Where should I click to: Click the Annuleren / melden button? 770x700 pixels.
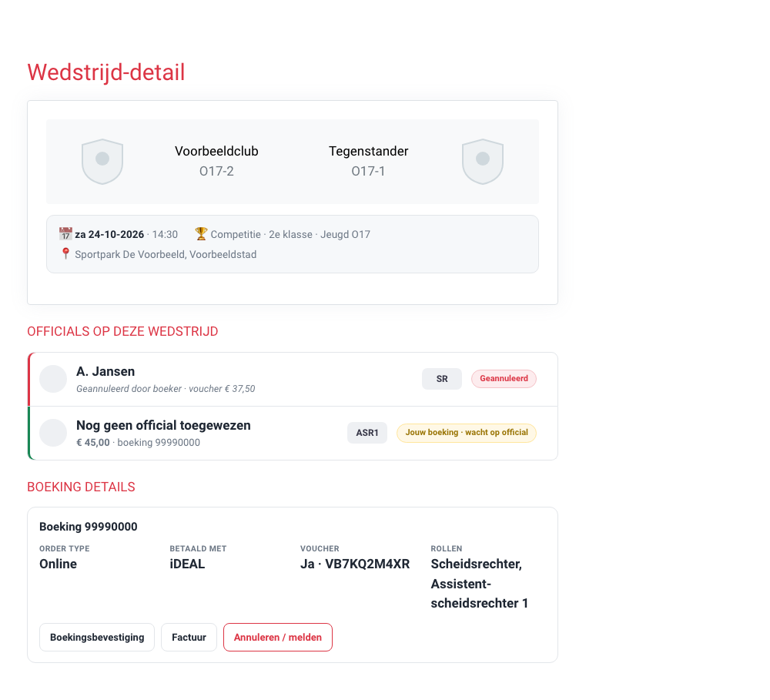[278, 637]
